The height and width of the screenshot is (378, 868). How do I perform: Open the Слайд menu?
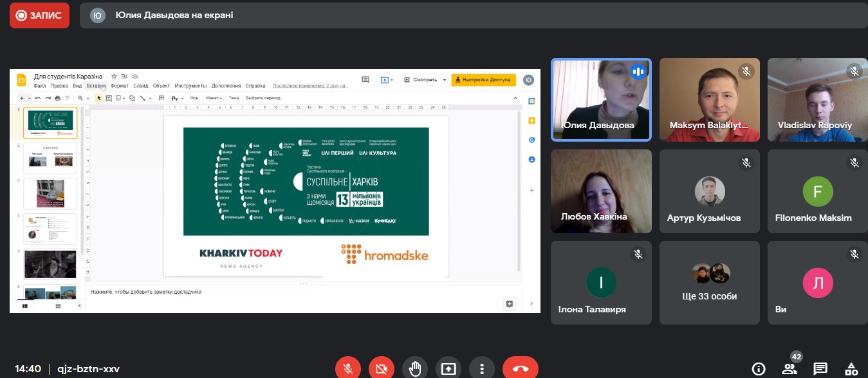click(x=142, y=86)
